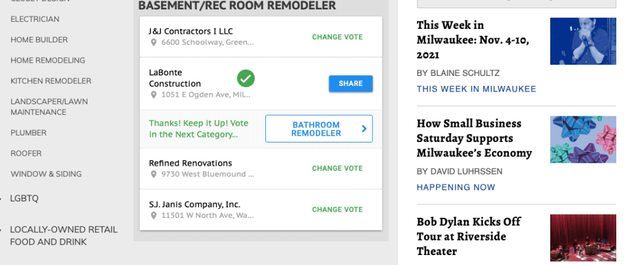Screen dimensions: 644x265
Task: Select Kitchen Remodeler in the sidebar
Action: 51,81
